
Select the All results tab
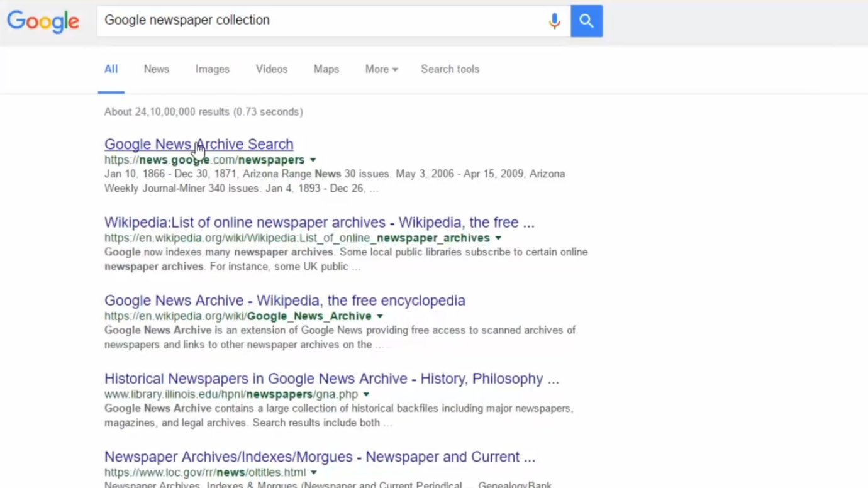point(111,69)
